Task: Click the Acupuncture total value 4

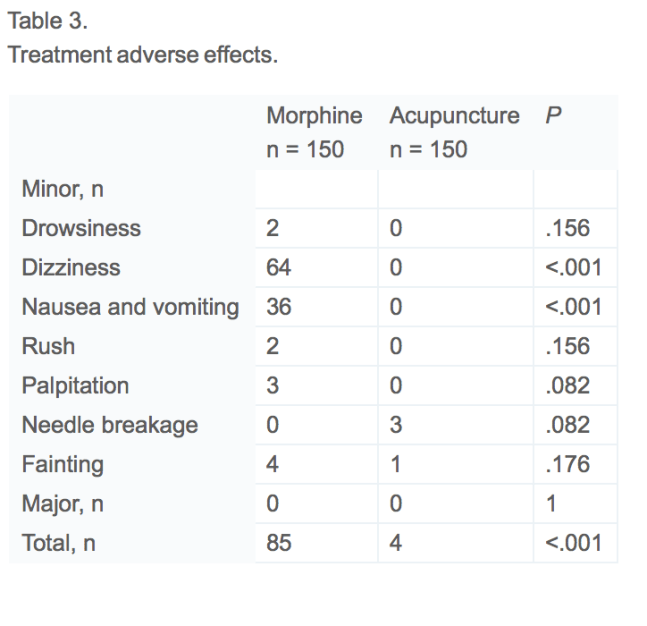Action: (395, 544)
